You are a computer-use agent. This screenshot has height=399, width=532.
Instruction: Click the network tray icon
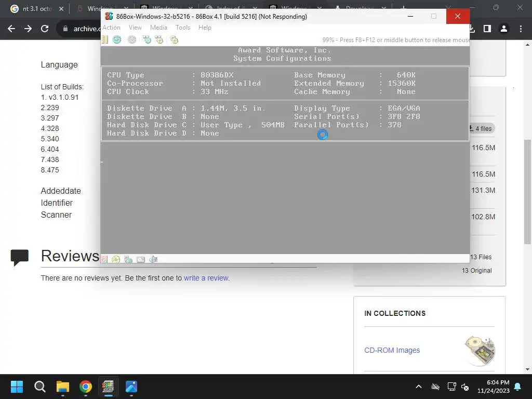point(451,387)
